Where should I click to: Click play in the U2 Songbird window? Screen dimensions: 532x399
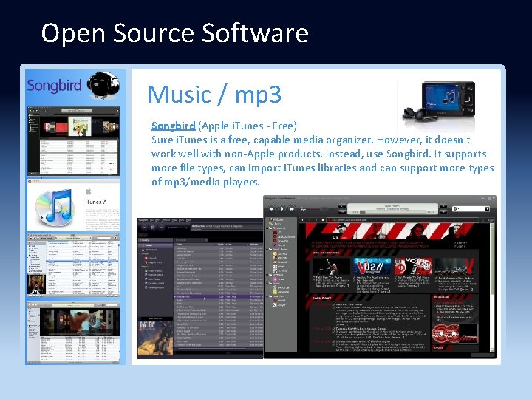pos(282,209)
